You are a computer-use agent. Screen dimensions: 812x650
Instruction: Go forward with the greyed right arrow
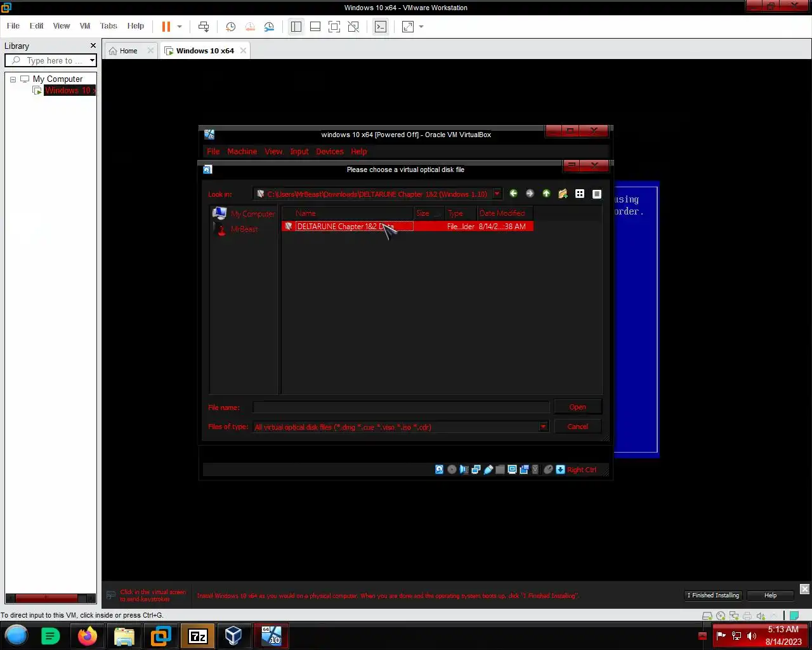(x=530, y=194)
